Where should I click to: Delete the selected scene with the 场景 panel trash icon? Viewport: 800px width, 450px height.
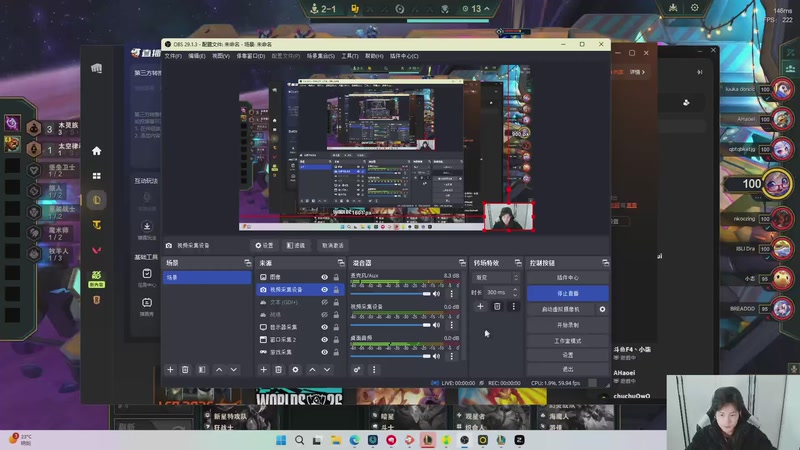(x=185, y=369)
